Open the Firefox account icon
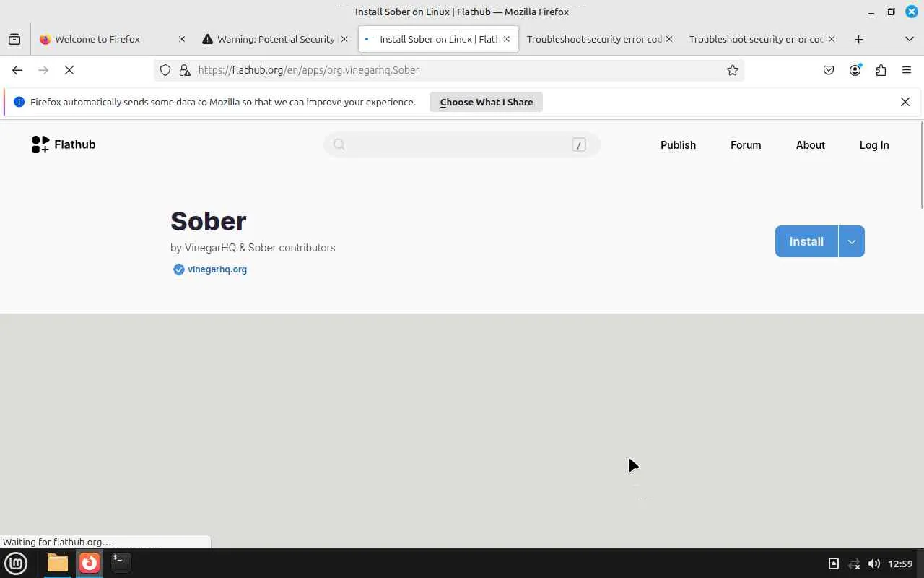 click(x=855, y=70)
